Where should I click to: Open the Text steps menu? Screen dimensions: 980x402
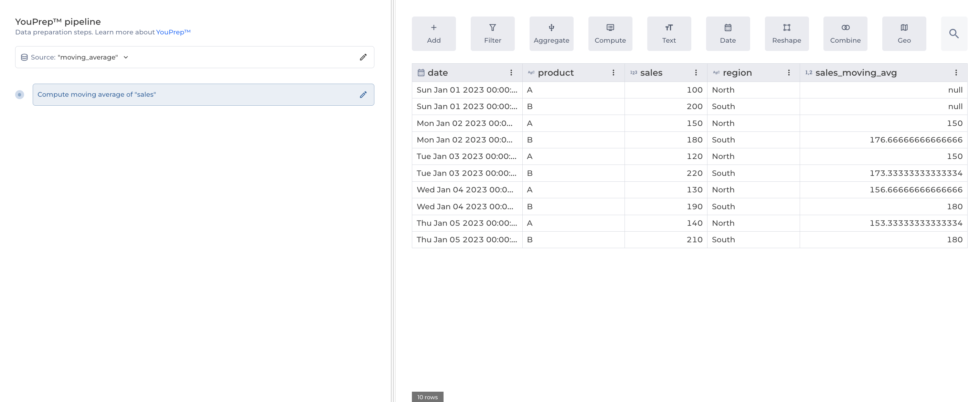point(669,33)
